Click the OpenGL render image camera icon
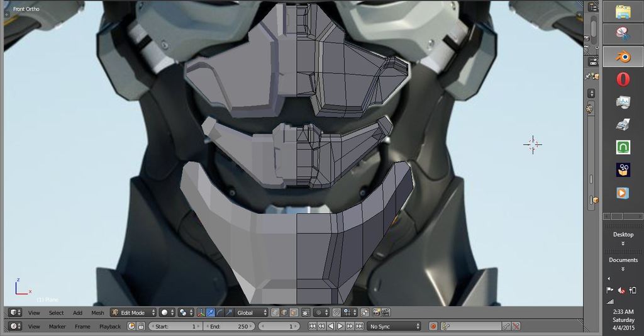 coord(376,313)
